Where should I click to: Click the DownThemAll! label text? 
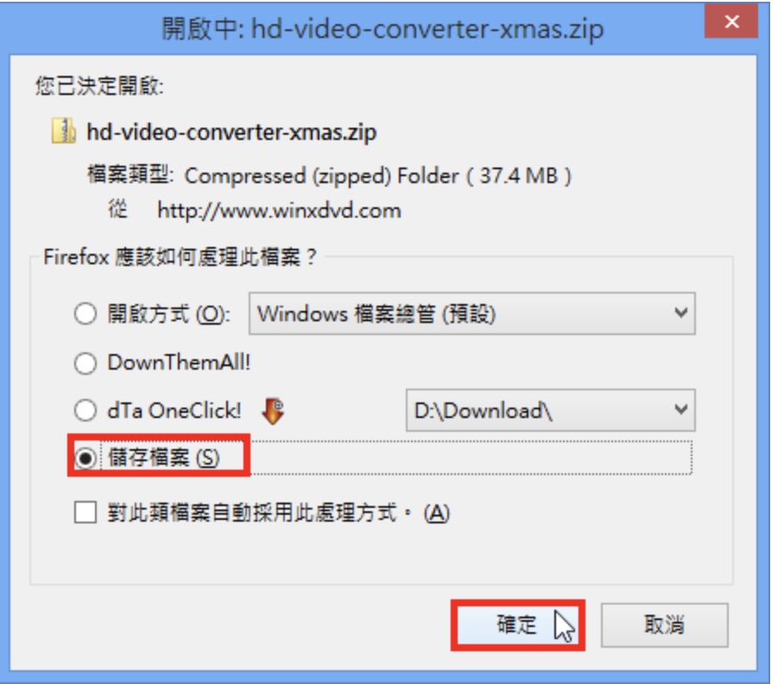(x=179, y=363)
